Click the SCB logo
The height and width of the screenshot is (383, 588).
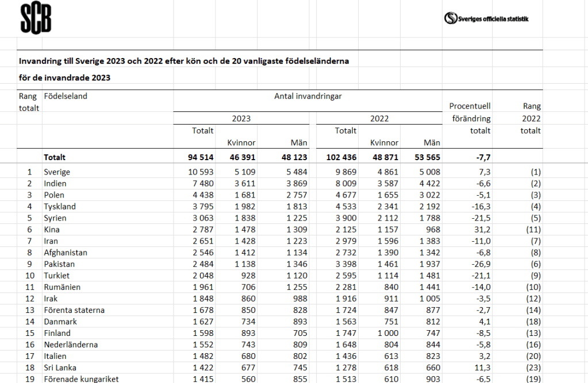point(36,18)
